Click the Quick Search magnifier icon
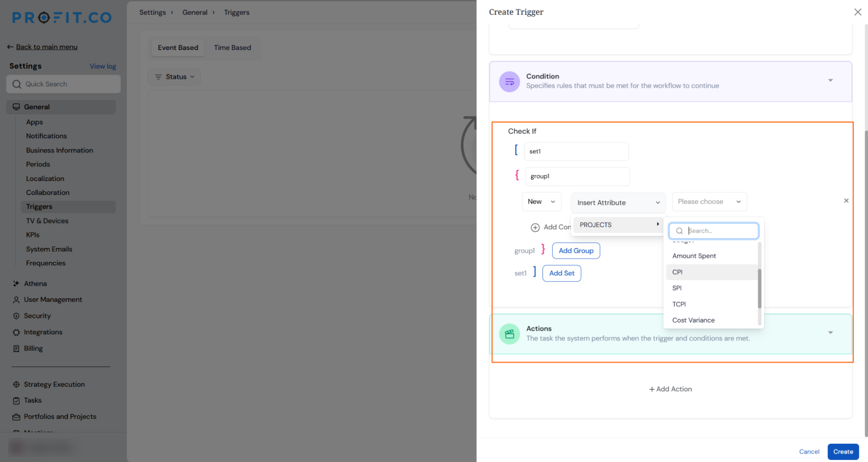Viewport: 868px width, 462px height. click(x=17, y=84)
